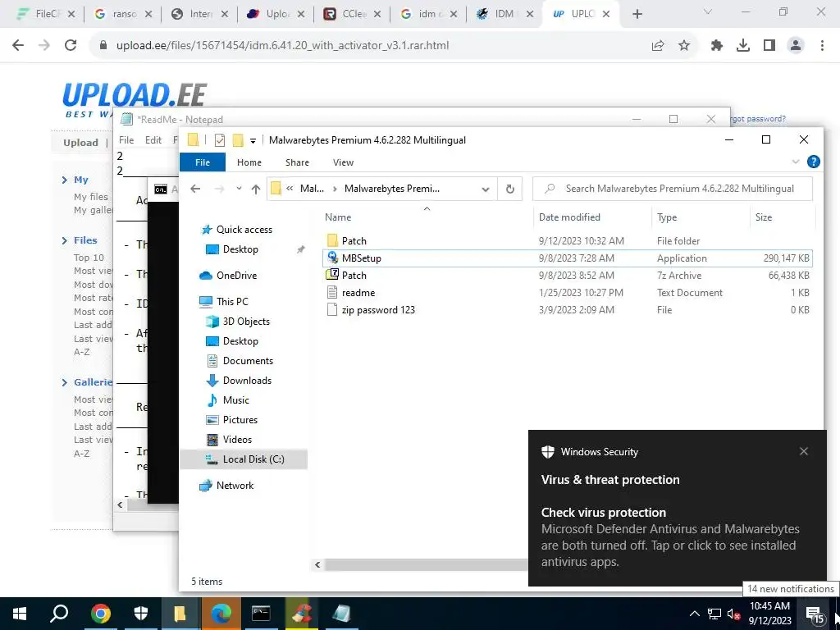
Task: Open Explorer help question mark
Action: (x=813, y=162)
